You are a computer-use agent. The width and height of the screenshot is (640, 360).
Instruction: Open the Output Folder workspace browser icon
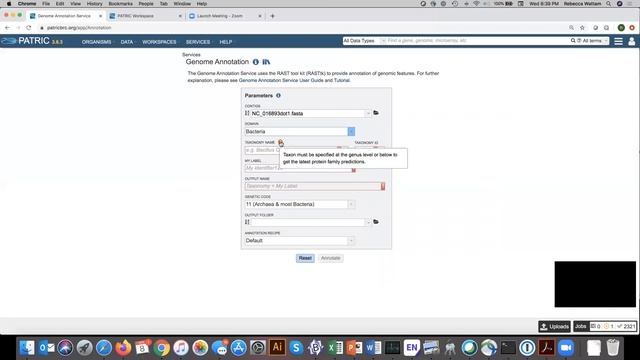[376, 222]
